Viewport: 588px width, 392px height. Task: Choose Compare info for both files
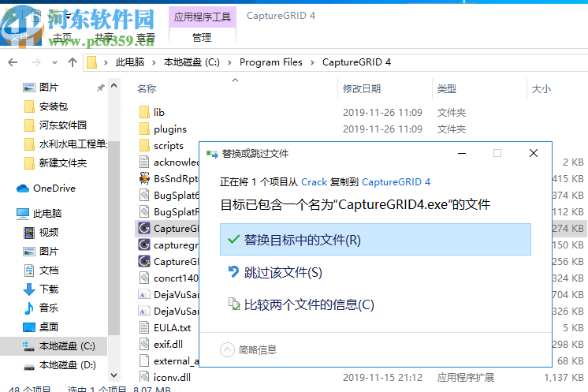coord(301,304)
